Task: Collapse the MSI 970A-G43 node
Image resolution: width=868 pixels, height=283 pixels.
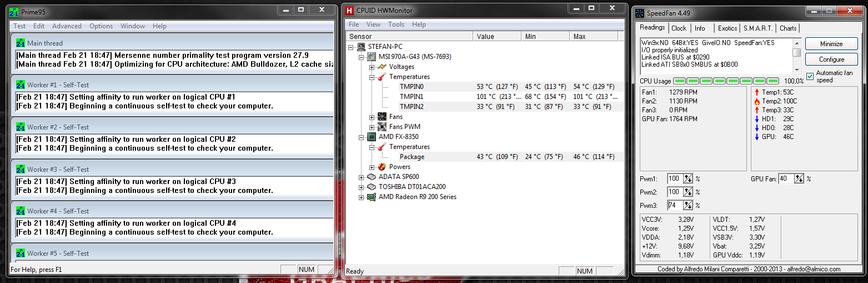Action: tap(362, 57)
